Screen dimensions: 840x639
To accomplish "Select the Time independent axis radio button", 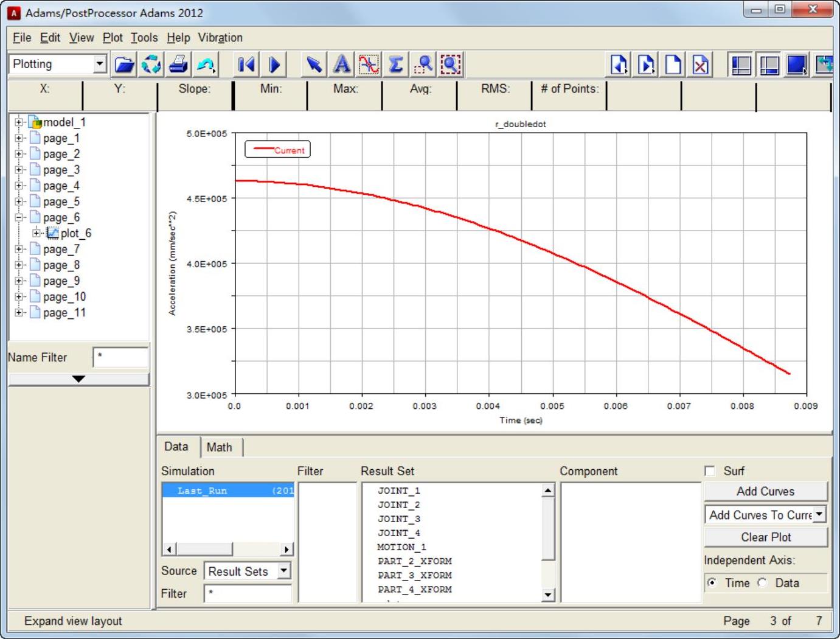I will [x=712, y=583].
